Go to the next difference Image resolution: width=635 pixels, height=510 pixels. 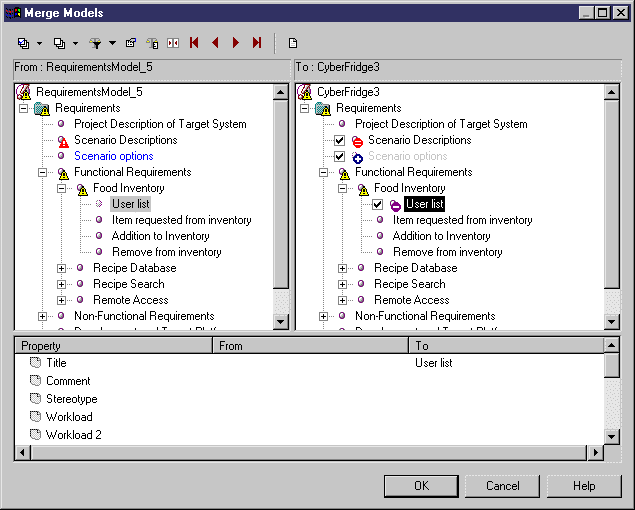(x=236, y=43)
